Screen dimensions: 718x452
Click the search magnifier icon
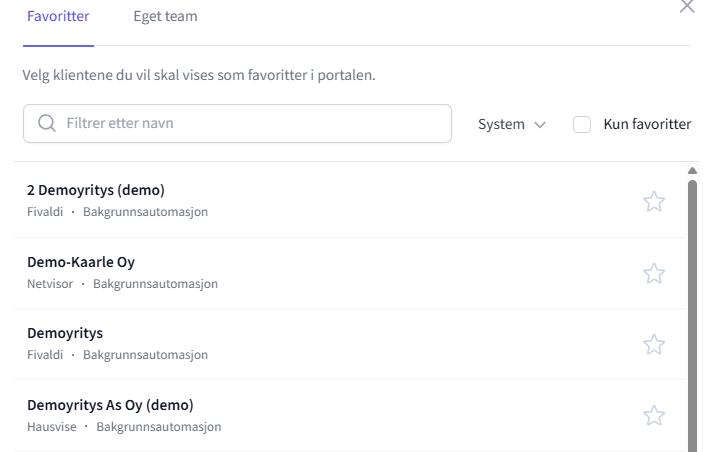(x=46, y=124)
